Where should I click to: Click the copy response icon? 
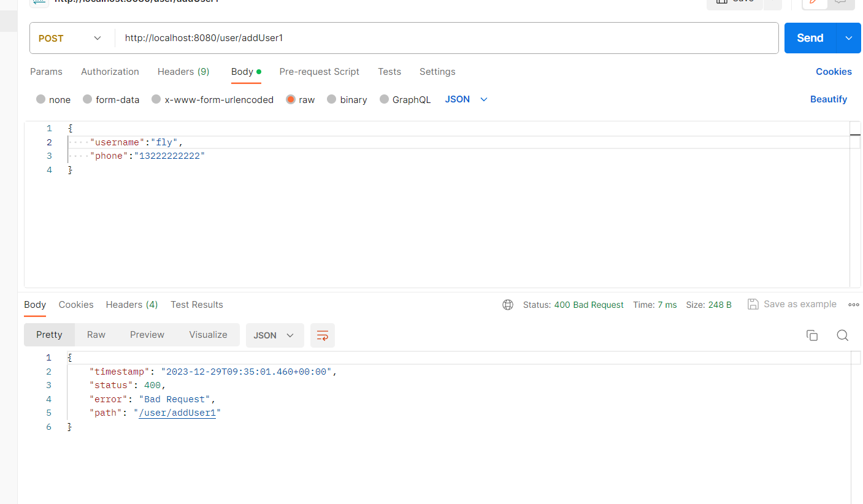pos(812,335)
